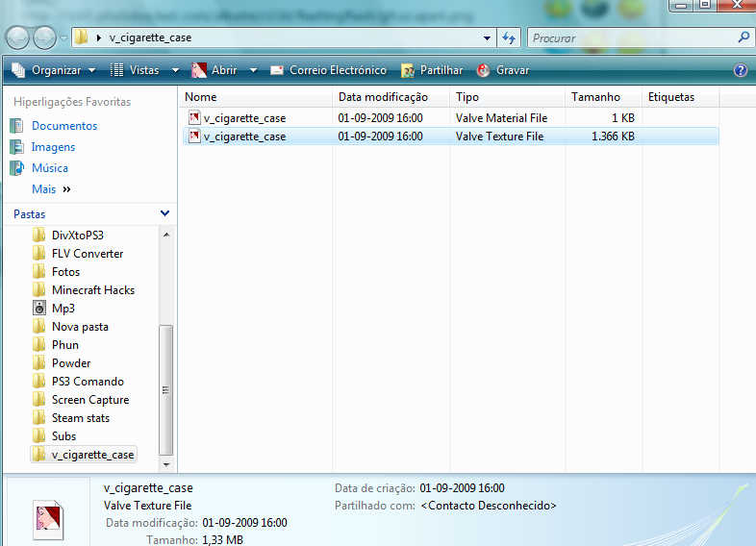Screen dimensions: 756x546
Task: Click folder tree scroll down arrow
Action: [x=166, y=464]
